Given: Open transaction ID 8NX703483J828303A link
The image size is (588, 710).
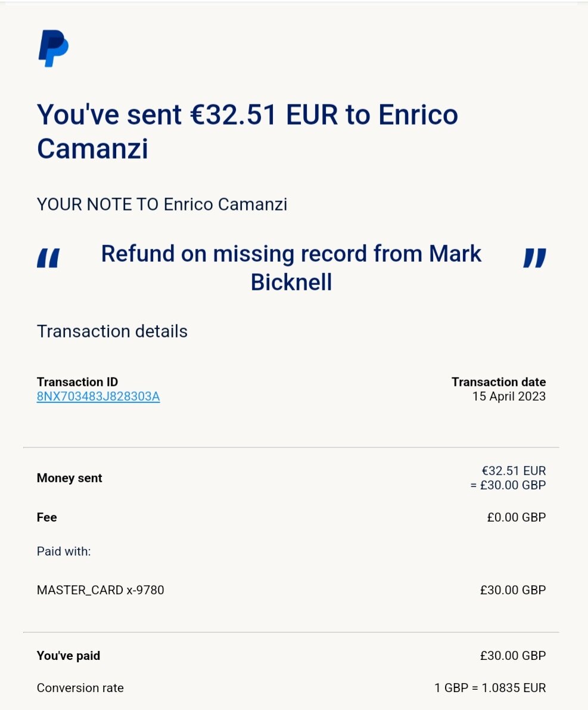Looking at the screenshot, I should (x=98, y=396).
